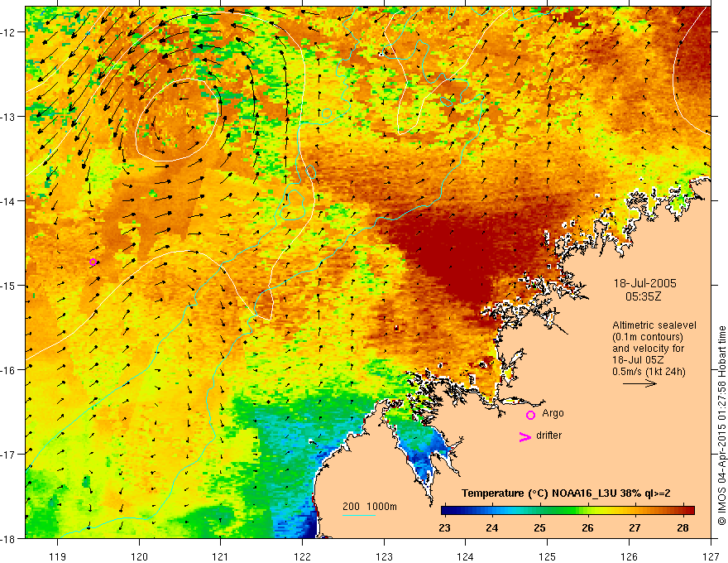Click the time label 05:35Z
Viewport: 728px width, 563px height.
pyautogui.click(x=643, y=296)
